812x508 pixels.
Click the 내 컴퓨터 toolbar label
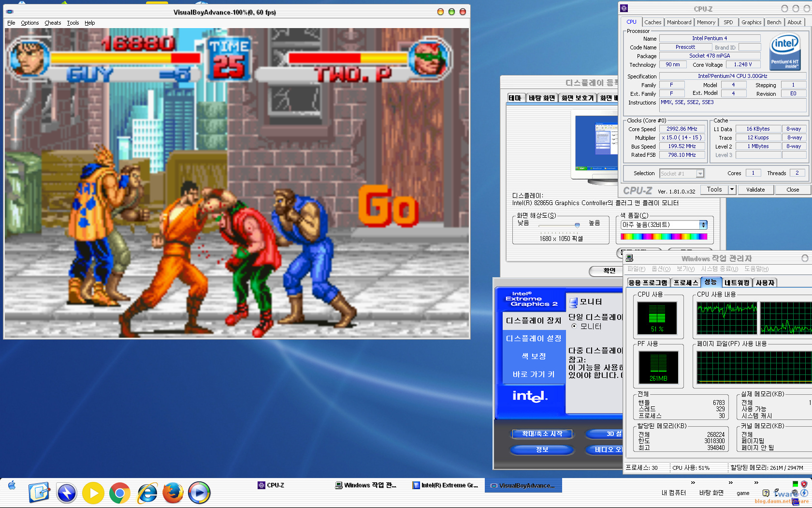(x=673, y=493)
